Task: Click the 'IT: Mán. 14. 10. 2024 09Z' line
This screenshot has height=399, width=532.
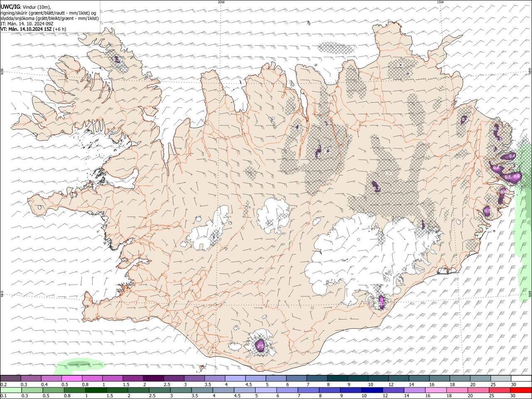Action: 27,24
